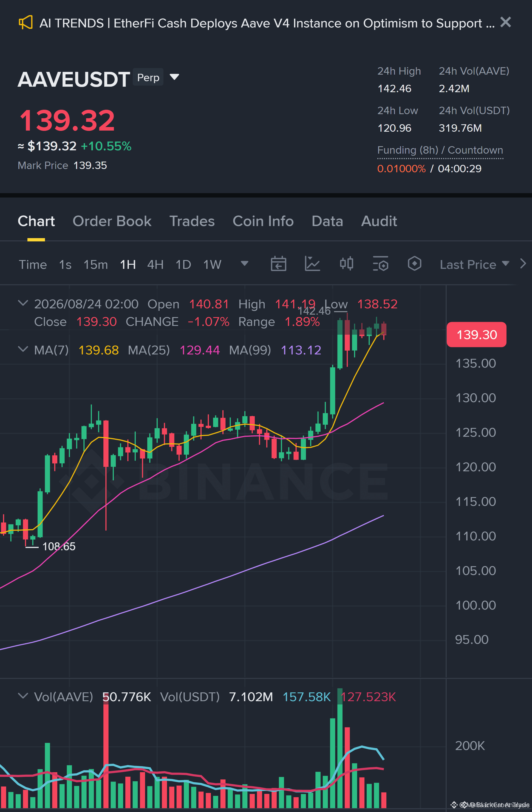Viewport: 532px width, 812px height.
Task: Tap the 135.00 price axis label
Action: 476,363
